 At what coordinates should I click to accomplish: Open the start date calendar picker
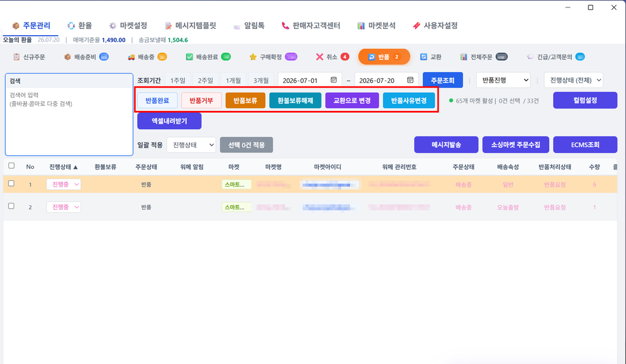pyautogui.click(x=333, y=80)
